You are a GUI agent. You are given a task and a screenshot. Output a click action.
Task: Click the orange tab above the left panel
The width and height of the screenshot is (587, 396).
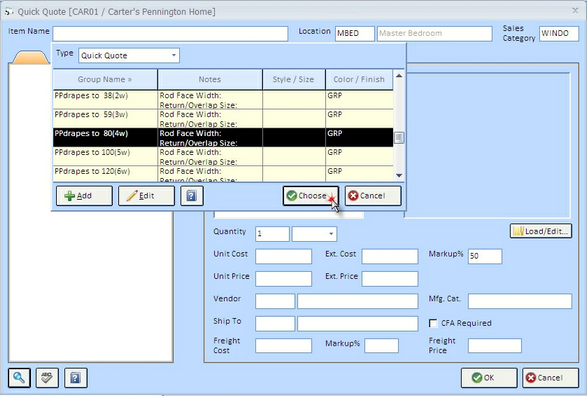[31, 57]
